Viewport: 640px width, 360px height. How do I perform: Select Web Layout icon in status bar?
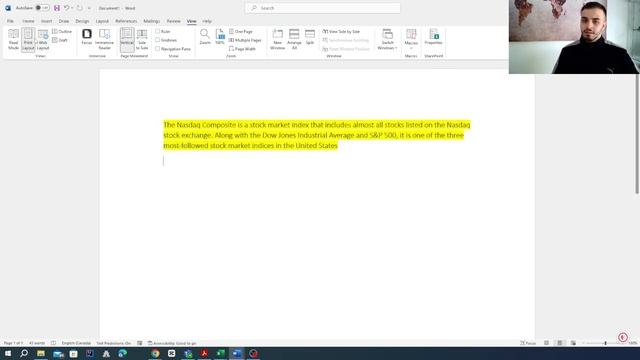tap(573, 343)
